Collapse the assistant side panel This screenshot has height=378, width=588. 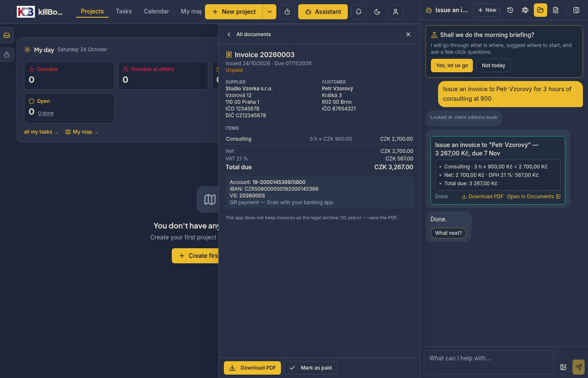[576, 10]
